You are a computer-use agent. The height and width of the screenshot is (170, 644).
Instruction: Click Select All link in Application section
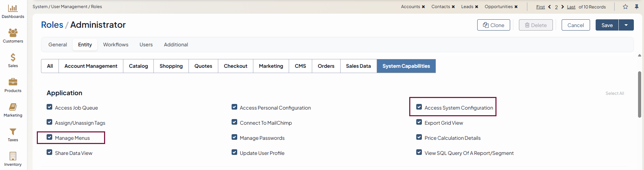615,93
